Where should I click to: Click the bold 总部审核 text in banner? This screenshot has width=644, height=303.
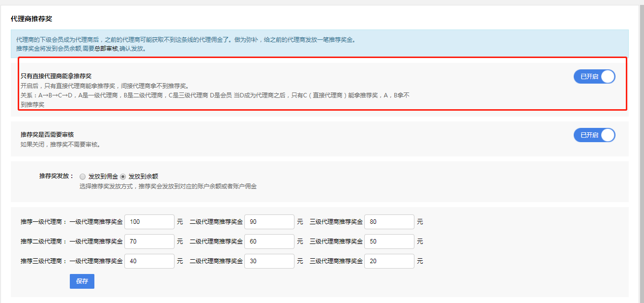pos(106,49)
